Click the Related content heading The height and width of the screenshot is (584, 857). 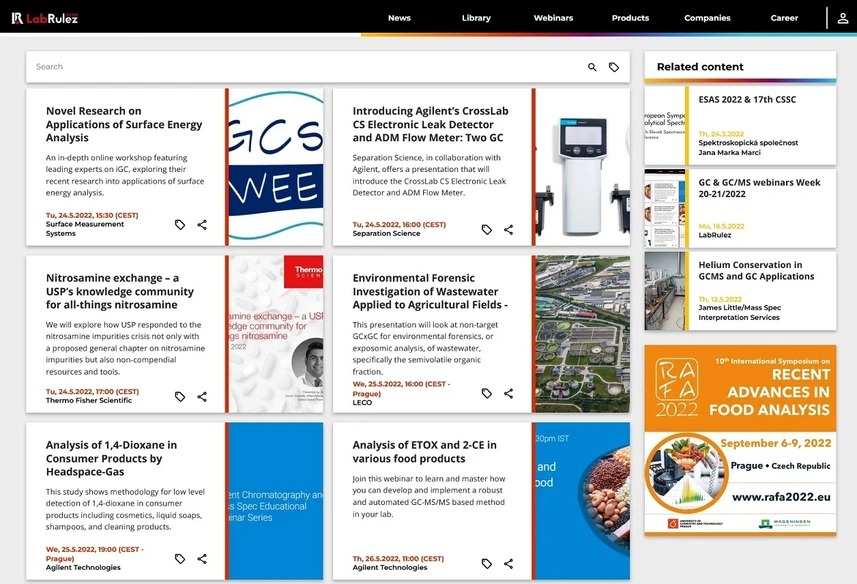(700, 67)
